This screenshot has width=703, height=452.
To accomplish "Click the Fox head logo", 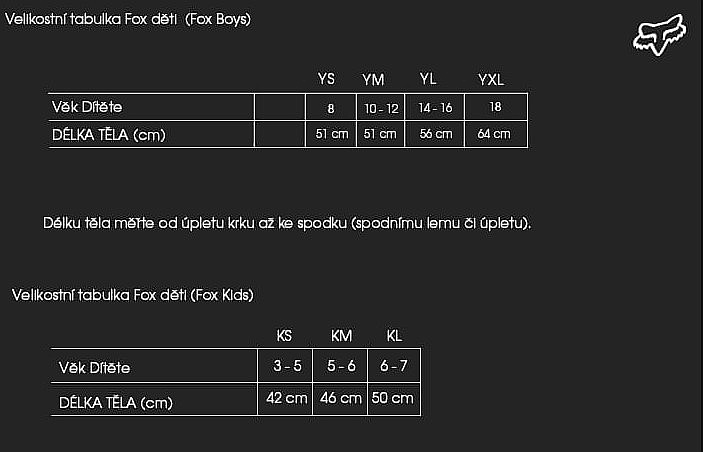I will pyautogui.click(x=659, y=33).
